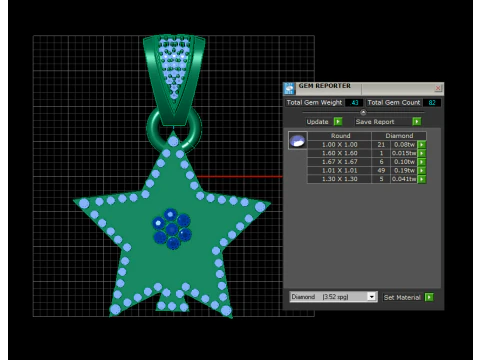Click the green arrow on the 1.60 X 1.60 row
This screenshot has height=360, width=480.
422,153
